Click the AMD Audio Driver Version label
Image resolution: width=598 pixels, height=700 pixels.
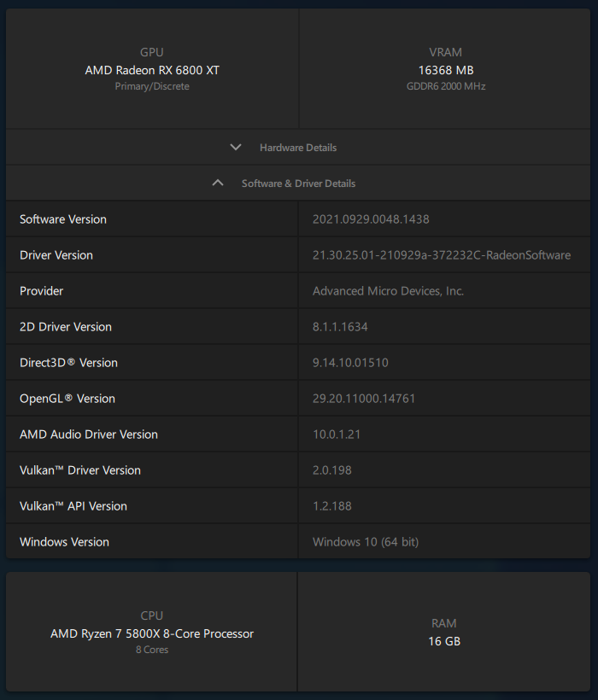point(89,435)
